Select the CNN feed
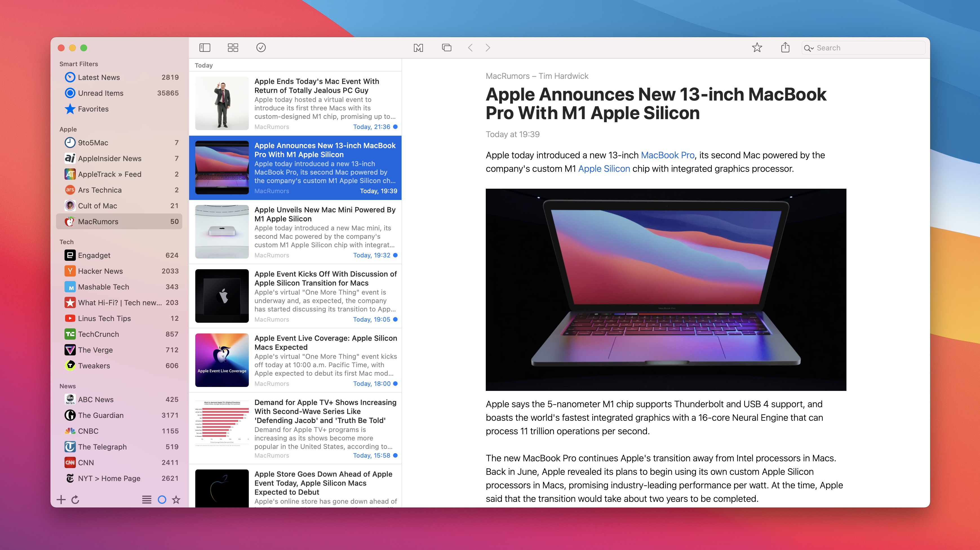 click(119, 463)
